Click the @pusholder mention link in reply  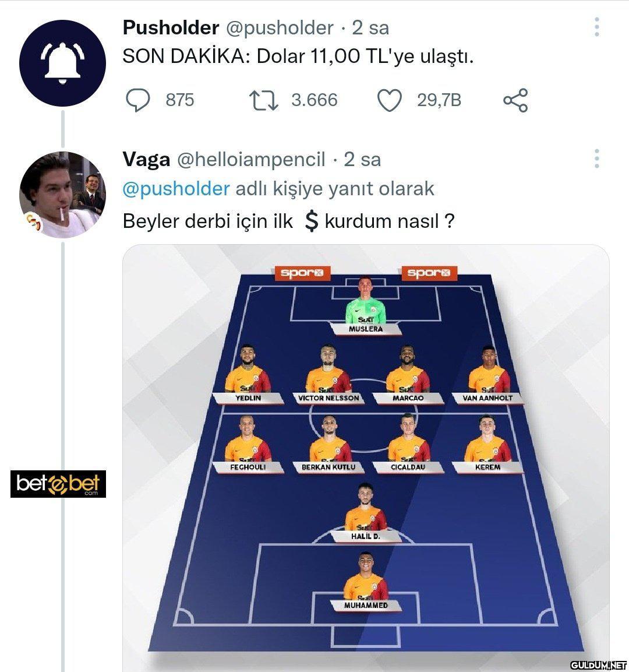coord(176,189)
